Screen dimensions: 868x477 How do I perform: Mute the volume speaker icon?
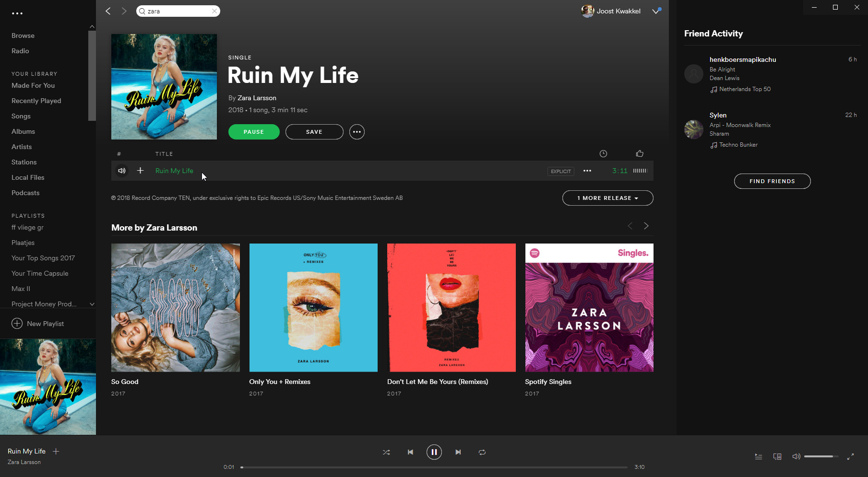pos(796,456)
